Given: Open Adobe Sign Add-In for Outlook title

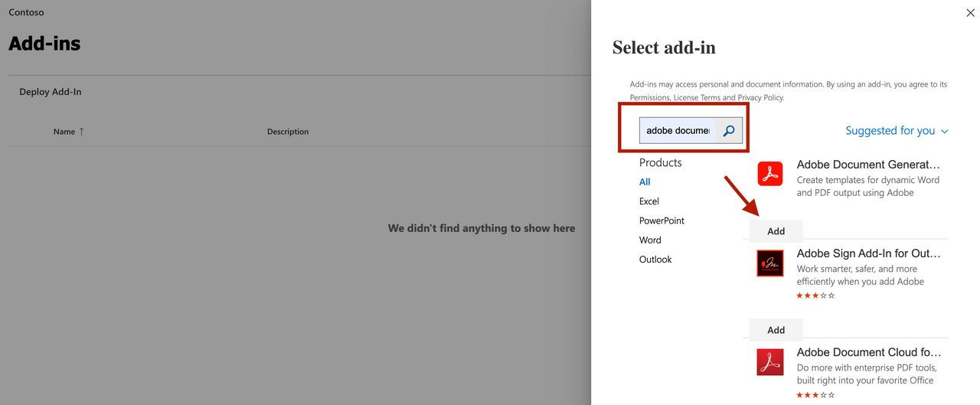Looking at the screenshot, I should click(x=868, y=253).
